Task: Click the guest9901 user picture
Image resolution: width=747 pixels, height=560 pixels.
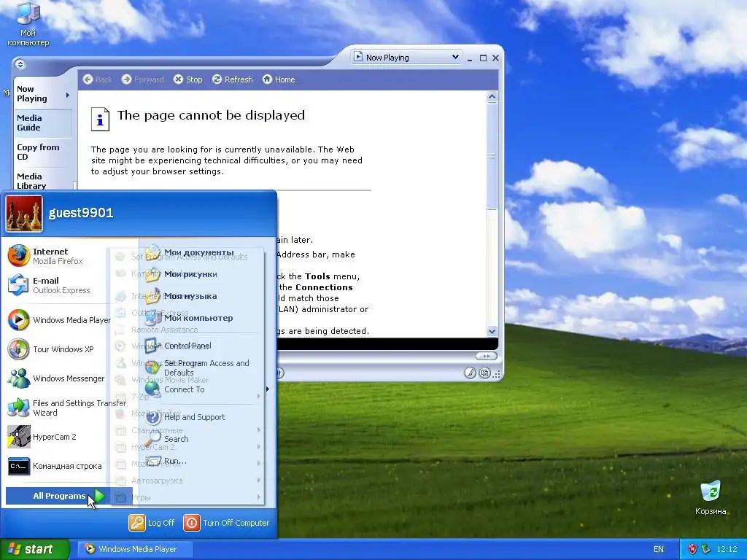Action: [24, 214]
